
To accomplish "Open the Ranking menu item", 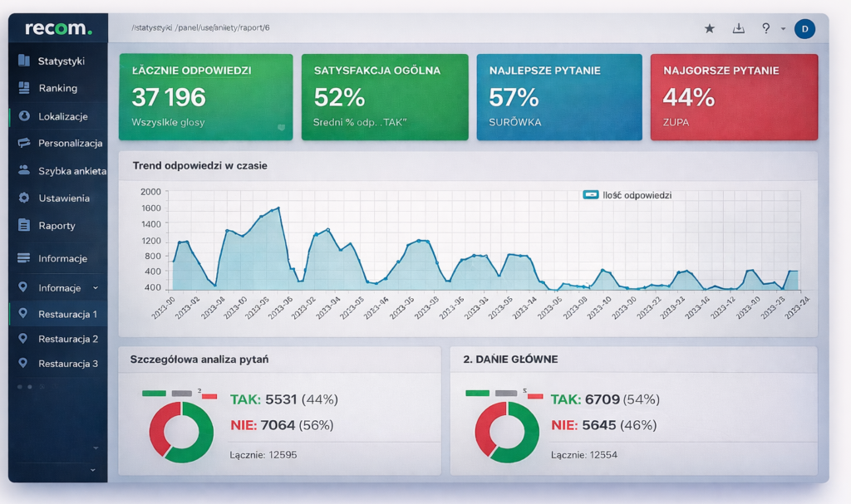I will click(x=57, y=88).
